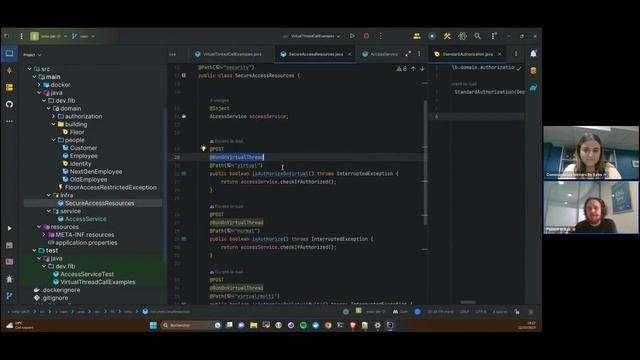
Task: Open the right editor tab options dots
Action: (516, 54)
